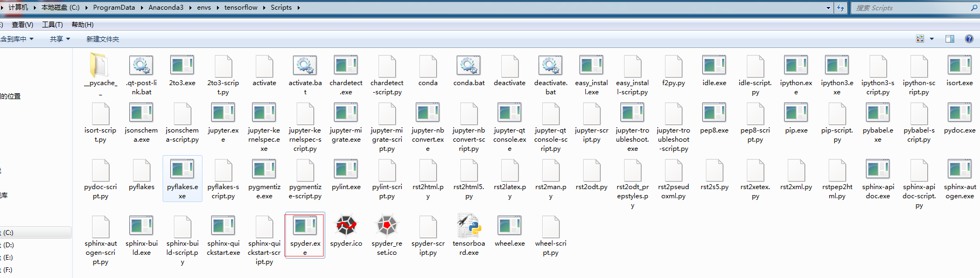This screenshot has height=278, width=980.
Task: Select the (C:) drive in sidebar
Action: coord(36,233)
